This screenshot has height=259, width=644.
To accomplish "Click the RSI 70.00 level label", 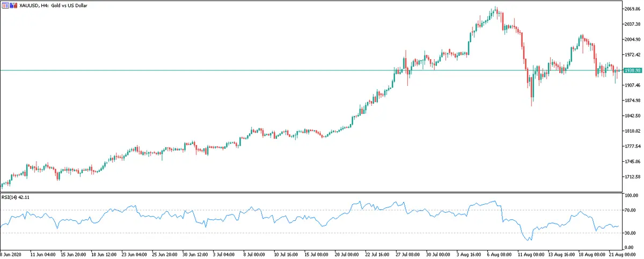I will tap(632, 210).
